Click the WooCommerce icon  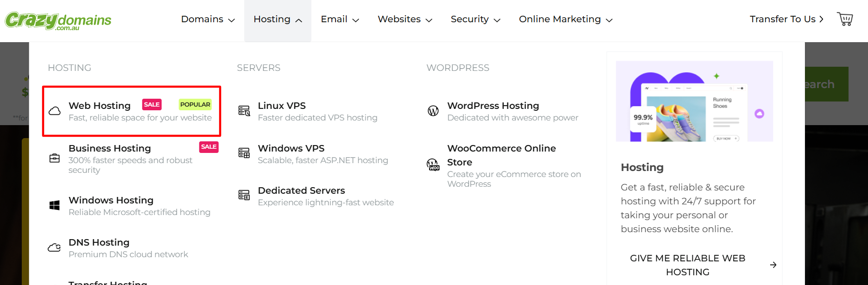433,165
